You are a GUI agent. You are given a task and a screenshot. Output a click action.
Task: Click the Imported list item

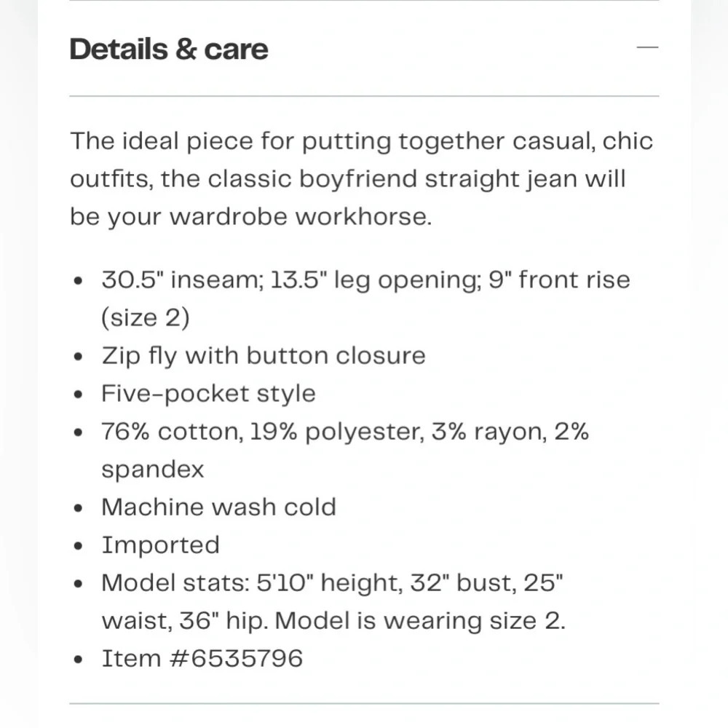pyautogui.click(x=160, y=545)
